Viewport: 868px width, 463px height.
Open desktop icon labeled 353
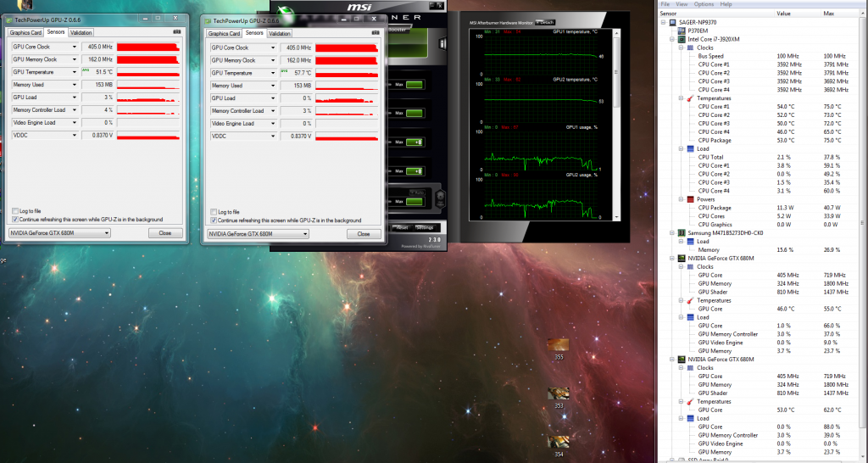click(x=558, y=393)
